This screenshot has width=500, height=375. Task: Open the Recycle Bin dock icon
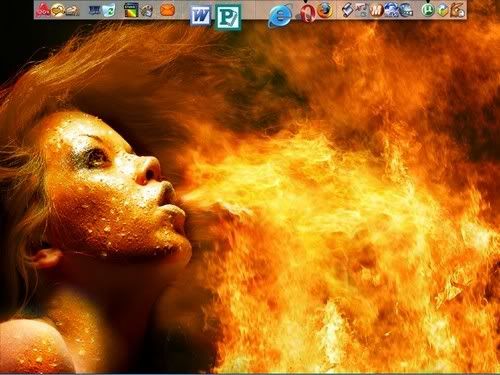click(109, 10)
